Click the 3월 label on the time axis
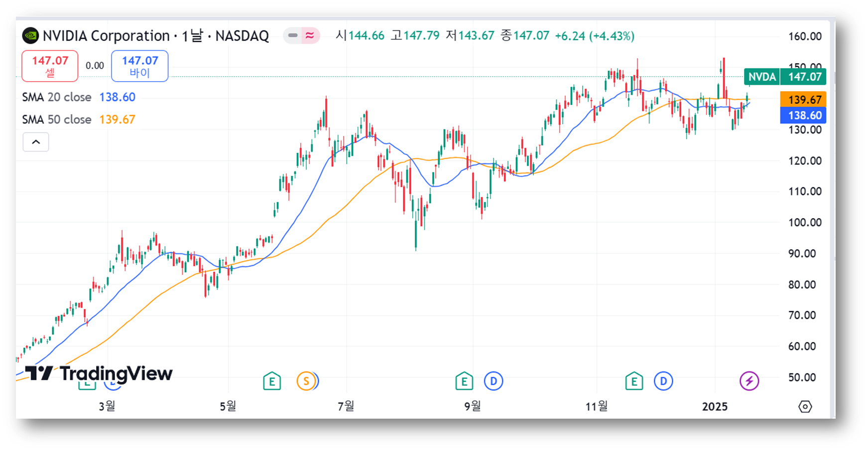The height and width of the screenshot is (451, 868). 107,406
